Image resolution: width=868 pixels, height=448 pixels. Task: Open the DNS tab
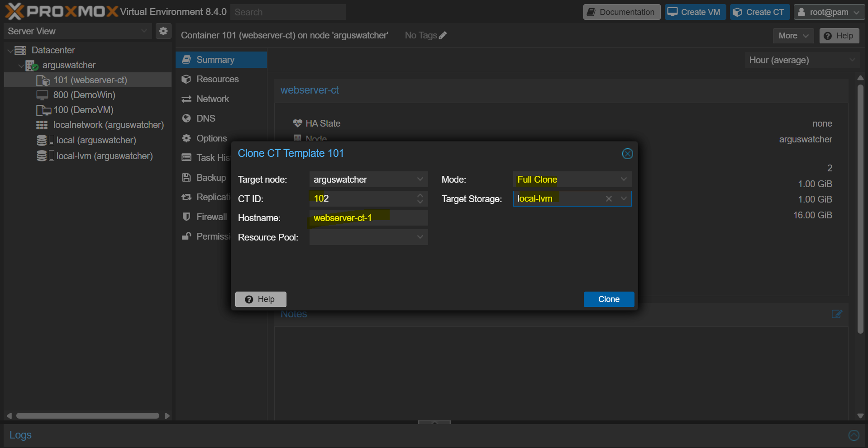point(221,118)
